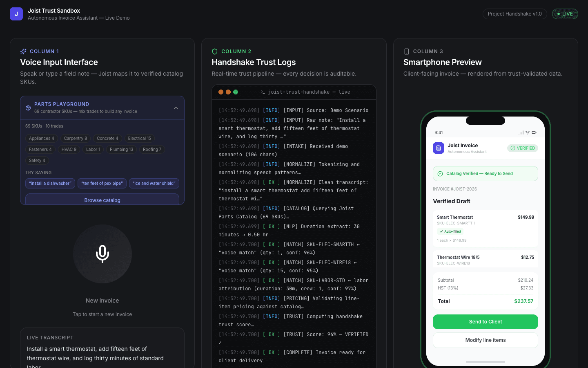Click Send to Client button
Viewport: 588px width, 368px height.
click(486, 322)
